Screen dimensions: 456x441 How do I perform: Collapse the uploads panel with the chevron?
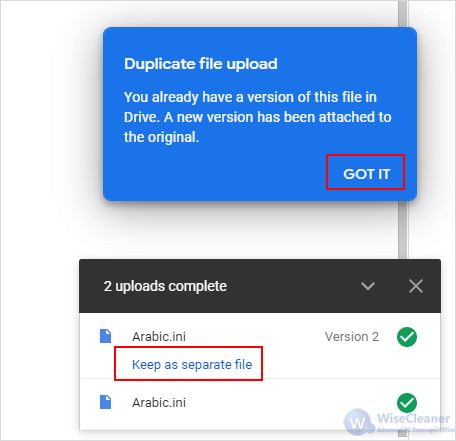pos(368,286)
